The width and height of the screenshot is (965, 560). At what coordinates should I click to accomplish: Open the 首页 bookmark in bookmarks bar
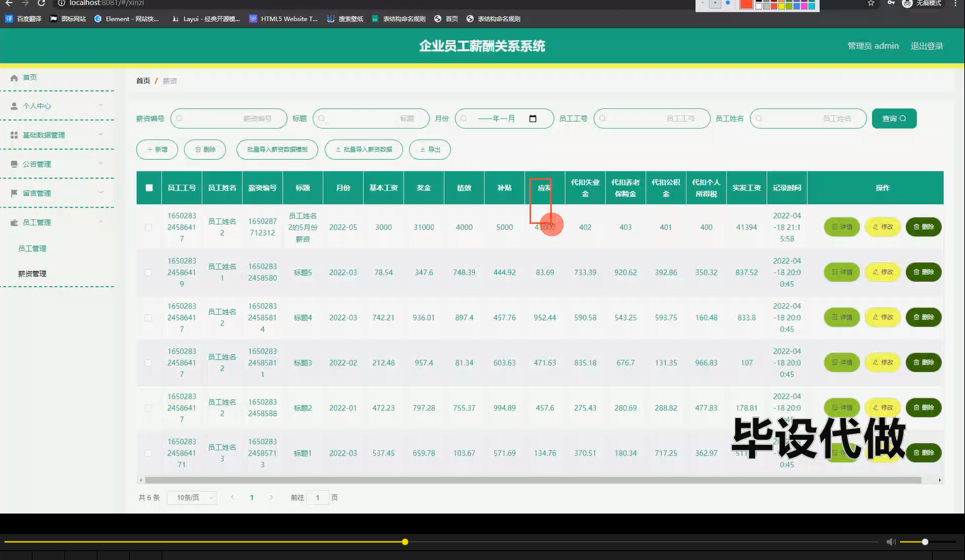[x=446, y=19]
